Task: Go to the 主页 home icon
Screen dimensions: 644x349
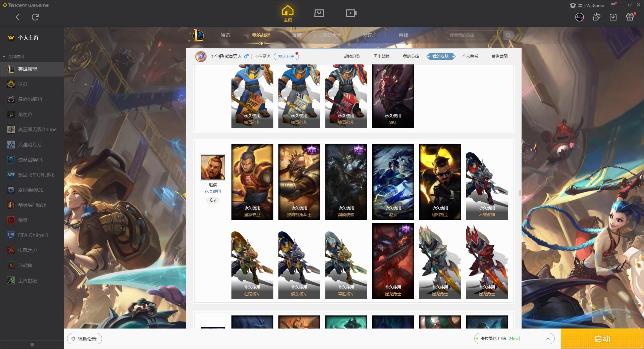Action: pos(287,14)
